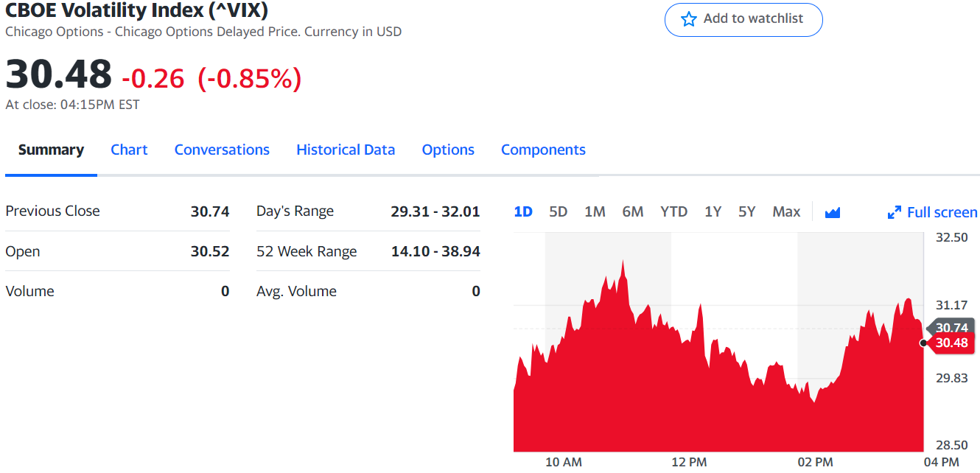Viewport: 980px width, 473px height.
Task: Click the Chicago Options delayed price subtitle
Action: coord(203,32)
